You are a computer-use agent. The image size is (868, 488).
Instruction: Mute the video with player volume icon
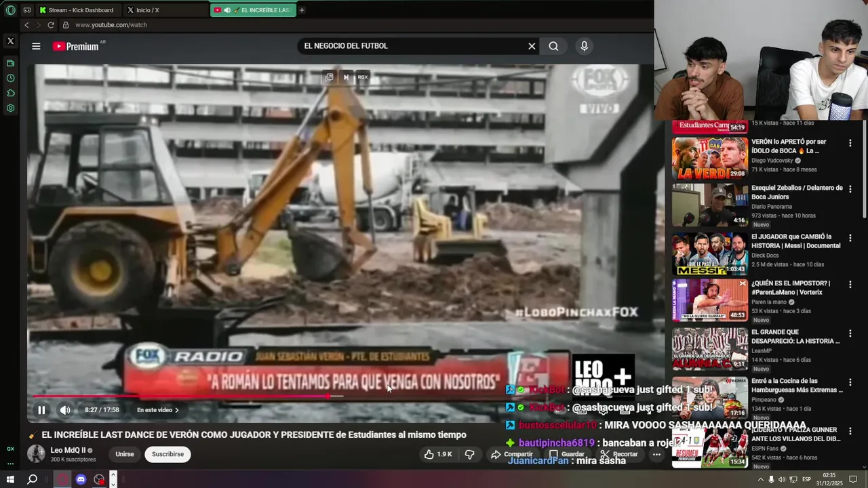tap(65, 410)
